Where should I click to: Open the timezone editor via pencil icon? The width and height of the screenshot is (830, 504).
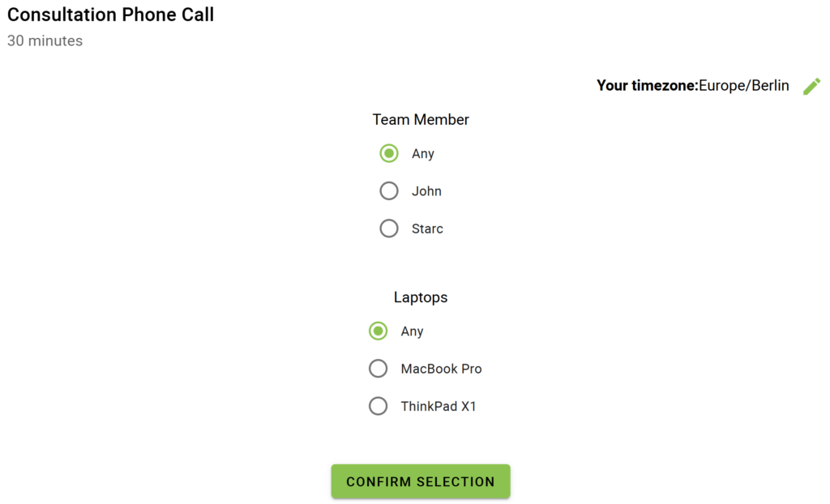(x=811, y=86)
